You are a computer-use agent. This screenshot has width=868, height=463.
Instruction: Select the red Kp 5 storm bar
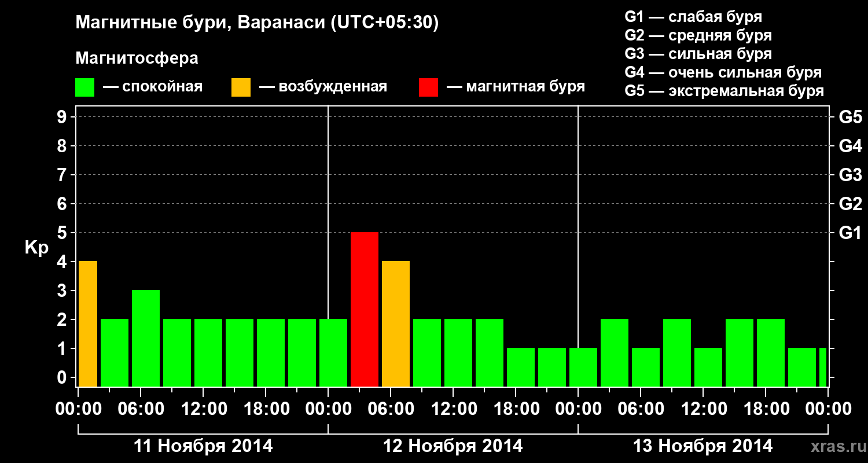(365, 309)
